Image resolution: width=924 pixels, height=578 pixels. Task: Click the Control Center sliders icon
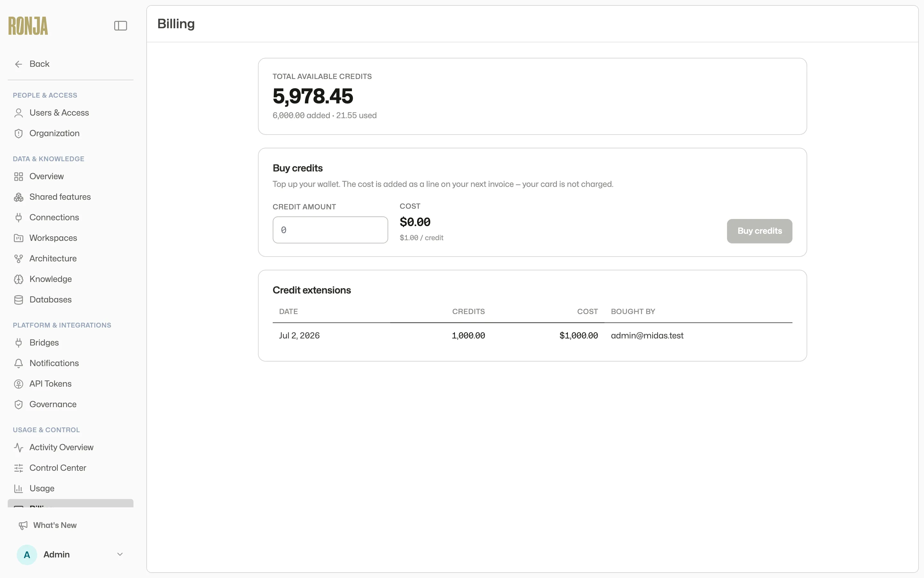click(x=18, y=468)
